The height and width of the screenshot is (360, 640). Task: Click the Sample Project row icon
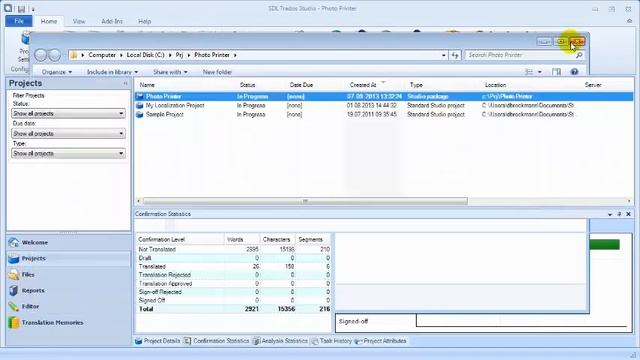[140, 114]
